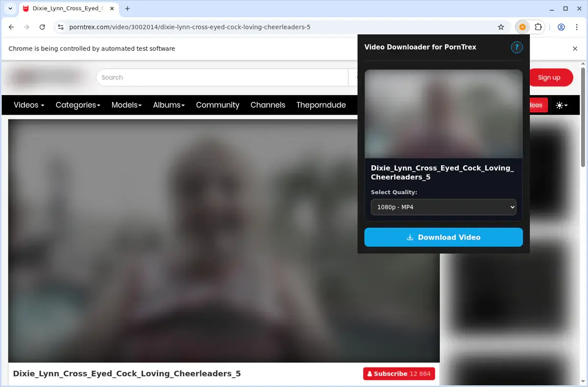Expand the Albums menu
588x387 pixels.
pyautogui.click(x=169, y=105)
